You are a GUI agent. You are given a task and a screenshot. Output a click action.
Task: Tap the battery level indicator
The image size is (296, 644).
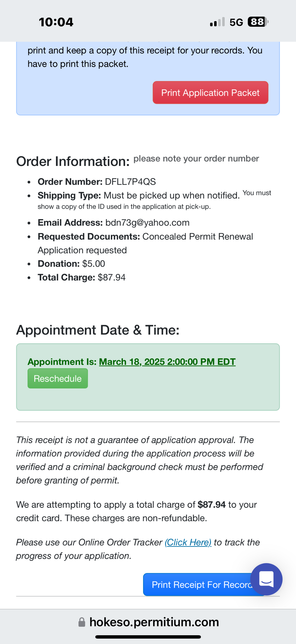click(x=257, y=22)
